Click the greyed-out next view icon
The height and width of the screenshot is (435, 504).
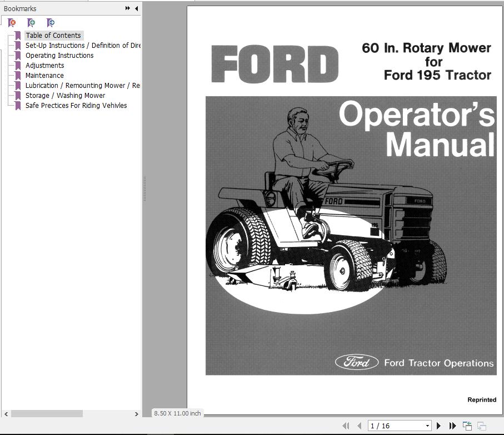(482, 426)
